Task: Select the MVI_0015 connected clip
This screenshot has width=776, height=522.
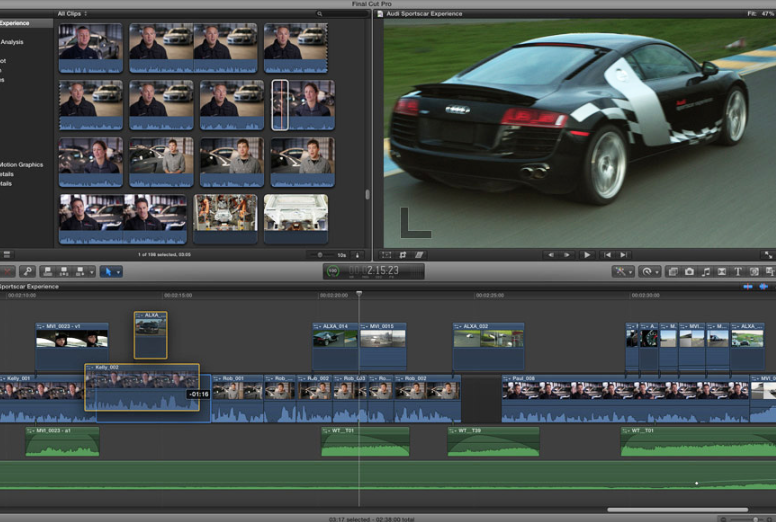Action: tap(383, 346)
